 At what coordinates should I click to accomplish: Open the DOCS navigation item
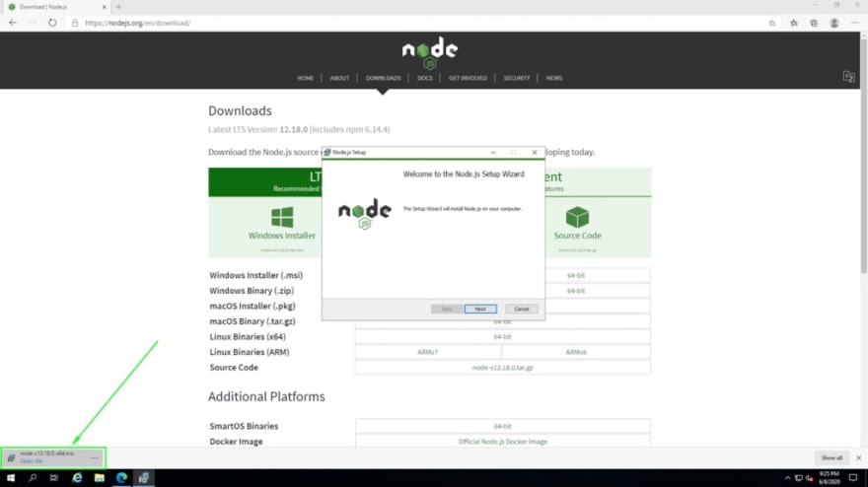tap(424, 78)
